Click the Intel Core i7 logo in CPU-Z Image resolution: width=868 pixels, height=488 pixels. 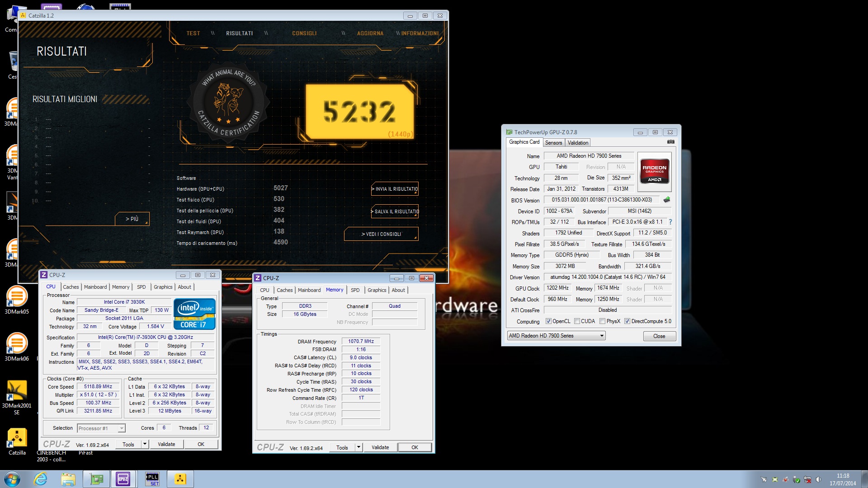pos(194,314)
